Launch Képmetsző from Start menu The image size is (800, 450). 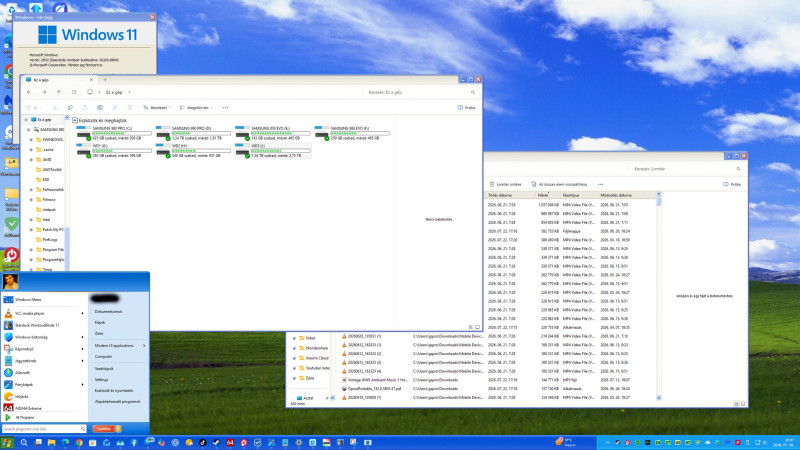[44, 349]
